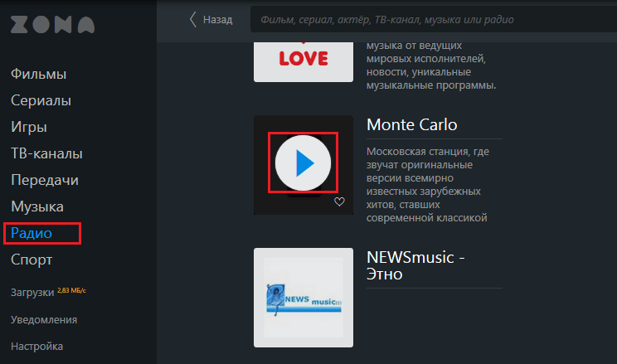Click the Monte Carlo description text

coord(428,185)
